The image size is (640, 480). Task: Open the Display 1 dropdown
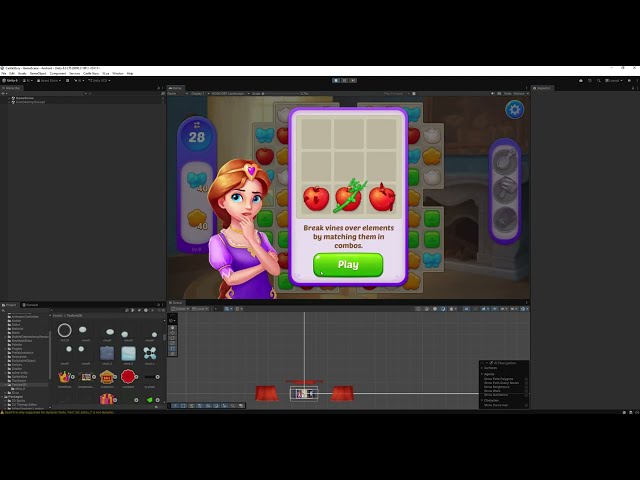199,93
